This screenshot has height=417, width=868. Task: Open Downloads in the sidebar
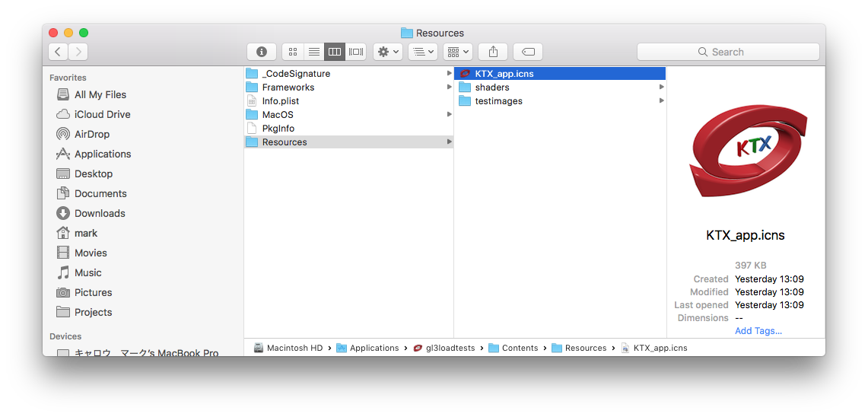tap(99, 213)
